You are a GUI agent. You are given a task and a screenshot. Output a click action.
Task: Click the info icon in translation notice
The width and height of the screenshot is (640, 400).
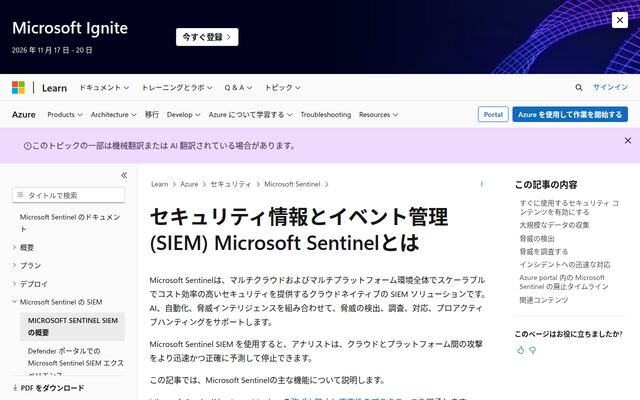(x=27, y=146)
